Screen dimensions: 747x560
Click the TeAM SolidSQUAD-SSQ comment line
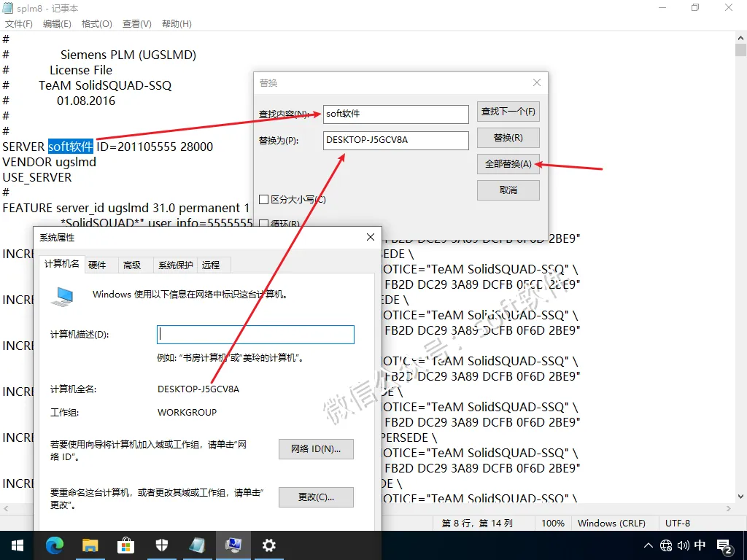pos(105,85)
